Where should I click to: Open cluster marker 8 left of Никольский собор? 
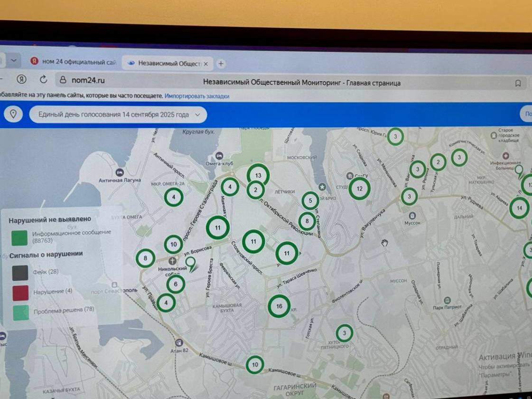pyautogui.click(x=145, y=258)
